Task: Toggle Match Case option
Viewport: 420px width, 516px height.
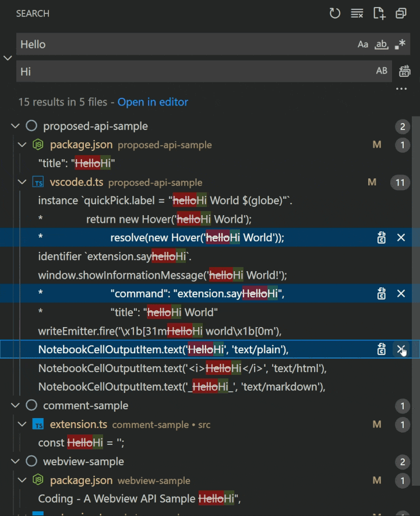Action: 363,44
